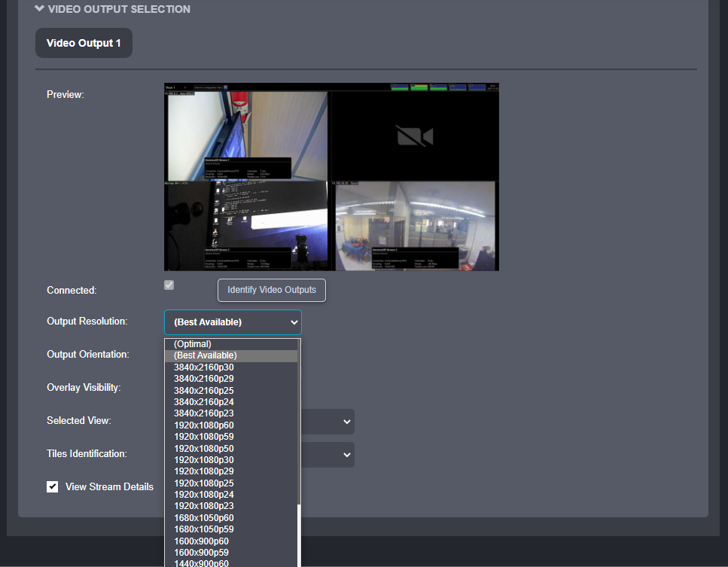
Task: Open the Output Resolution dropdown
Action: tap(233, 322)
